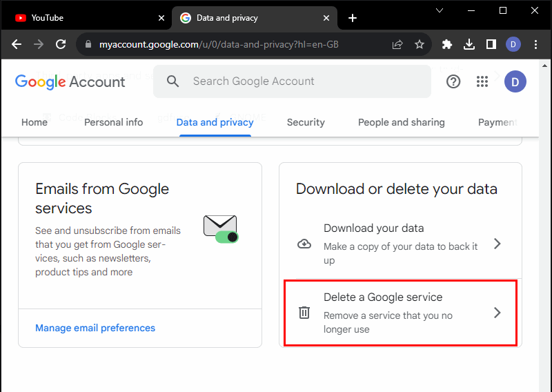This screenshot has height=392, width=552.
Task: Expand Delete a Google service chevron
Action: [497, 313]
